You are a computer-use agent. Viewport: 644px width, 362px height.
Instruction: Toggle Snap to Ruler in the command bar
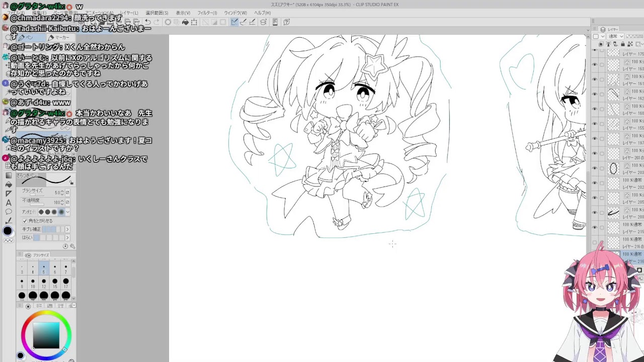[234, 22]
